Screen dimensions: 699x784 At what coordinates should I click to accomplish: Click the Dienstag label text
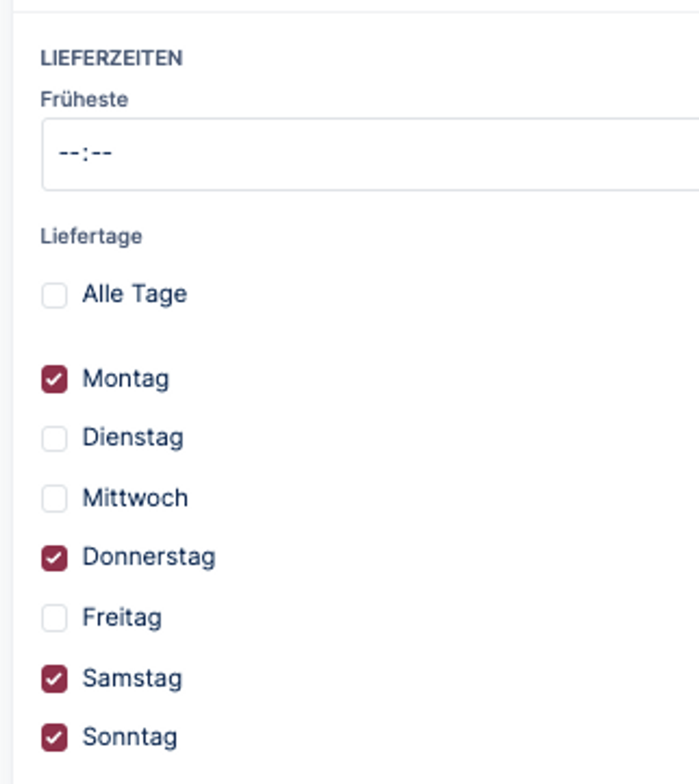tap(133, 437)
